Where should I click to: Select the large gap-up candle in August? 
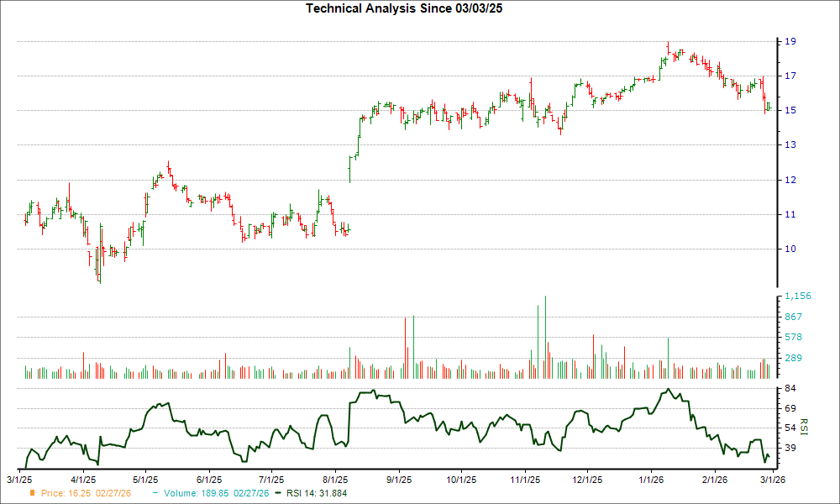pos(349,168)
